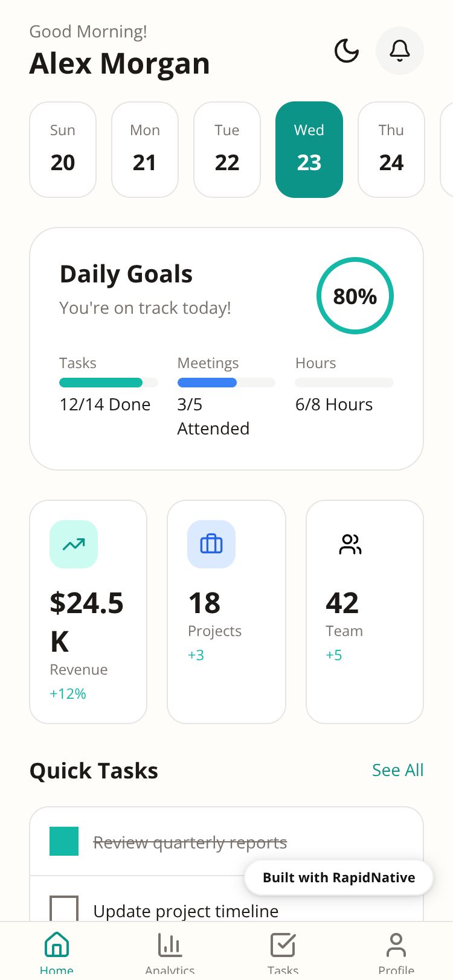Tap the projects briefcase icon
The height and width of the screenshot is (980, 453).
[211, 544]
